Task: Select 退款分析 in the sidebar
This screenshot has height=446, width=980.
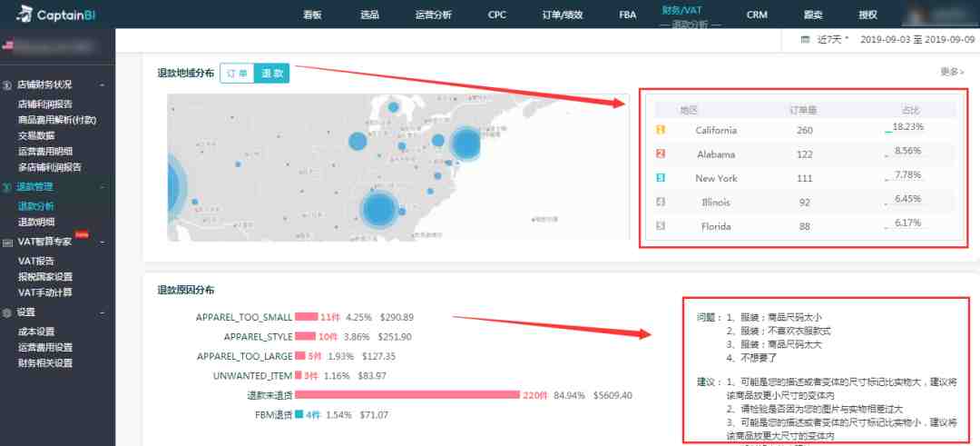Action: (x=36, y=206)
